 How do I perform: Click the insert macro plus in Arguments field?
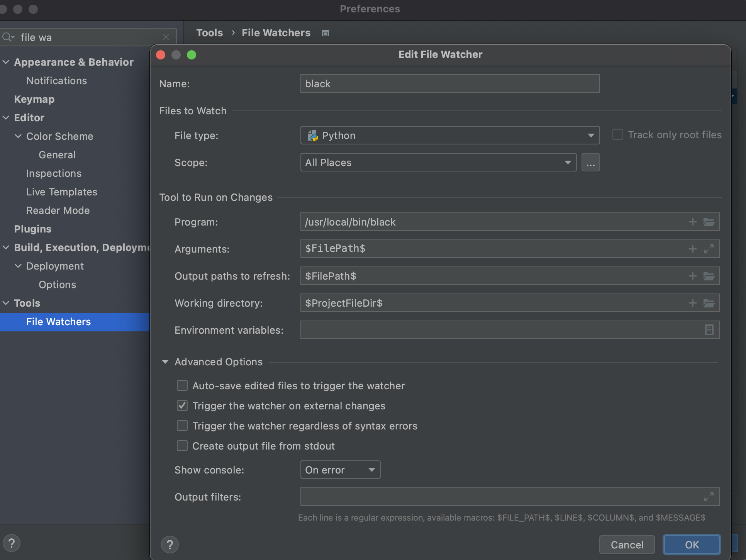tap(692, 249)
